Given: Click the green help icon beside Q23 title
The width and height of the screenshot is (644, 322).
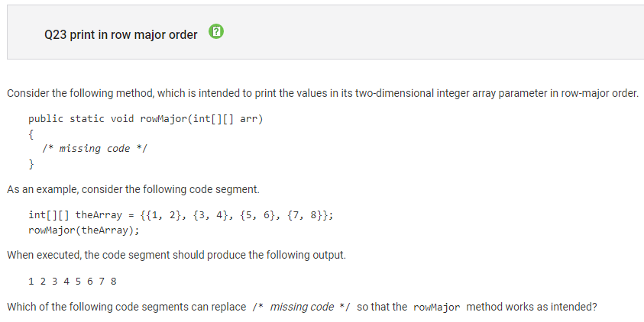Looking at the screenshot, I should pyautogui.click(x=216, y=31).
